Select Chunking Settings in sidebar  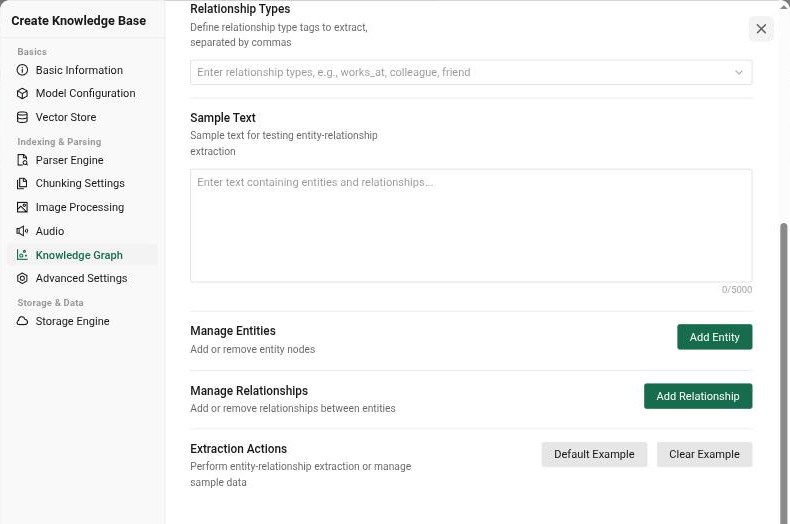pos(82,183)
